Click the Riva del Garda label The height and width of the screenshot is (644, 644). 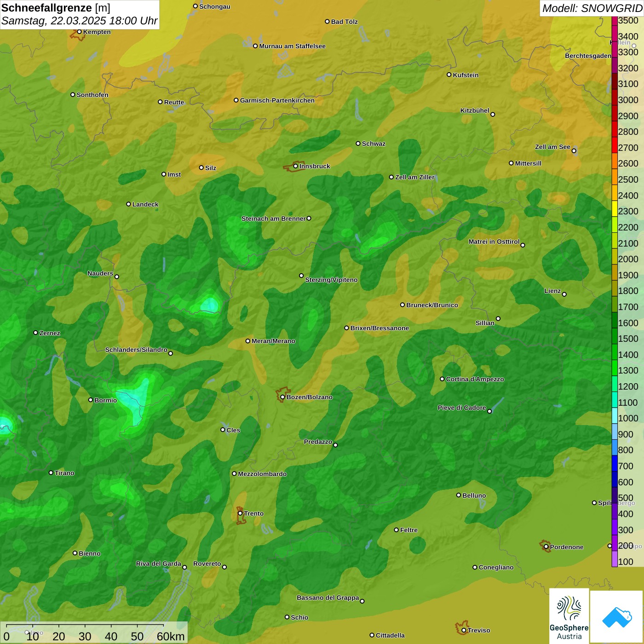(159, 563)
